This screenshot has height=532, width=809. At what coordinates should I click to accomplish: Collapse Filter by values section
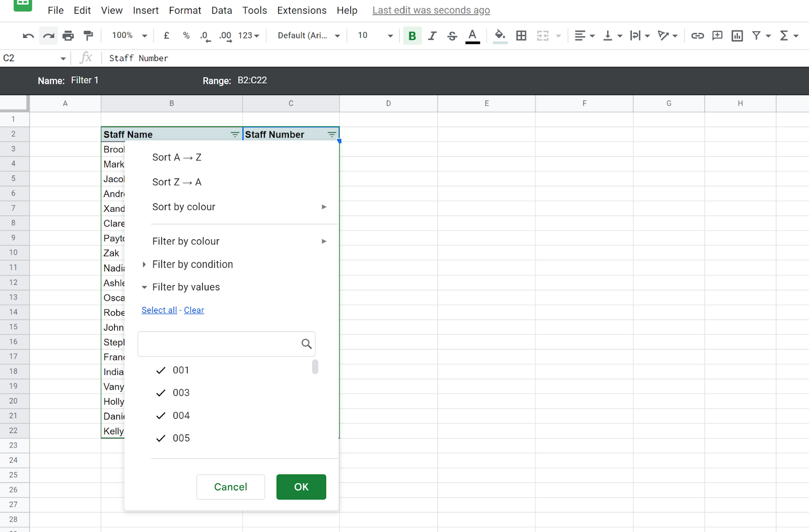(x=181, y=287)
